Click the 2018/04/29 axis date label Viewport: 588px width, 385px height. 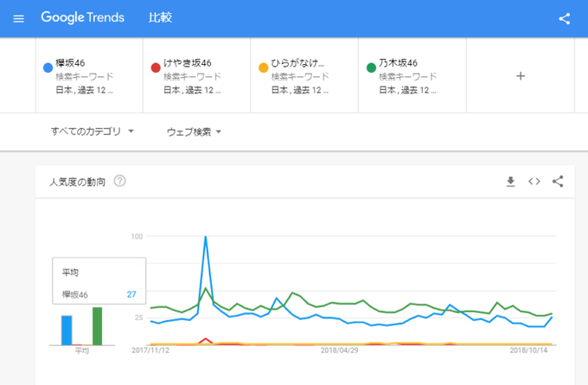[x=339, y=350]
